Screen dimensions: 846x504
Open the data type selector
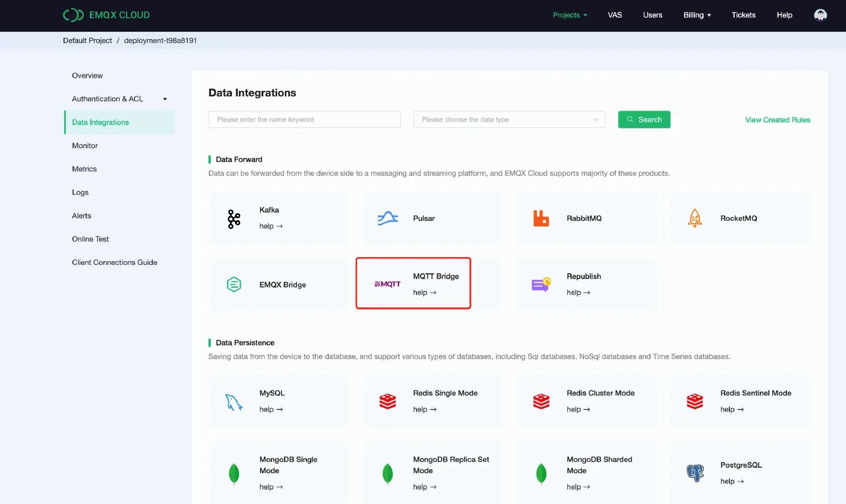pos(508,119)
